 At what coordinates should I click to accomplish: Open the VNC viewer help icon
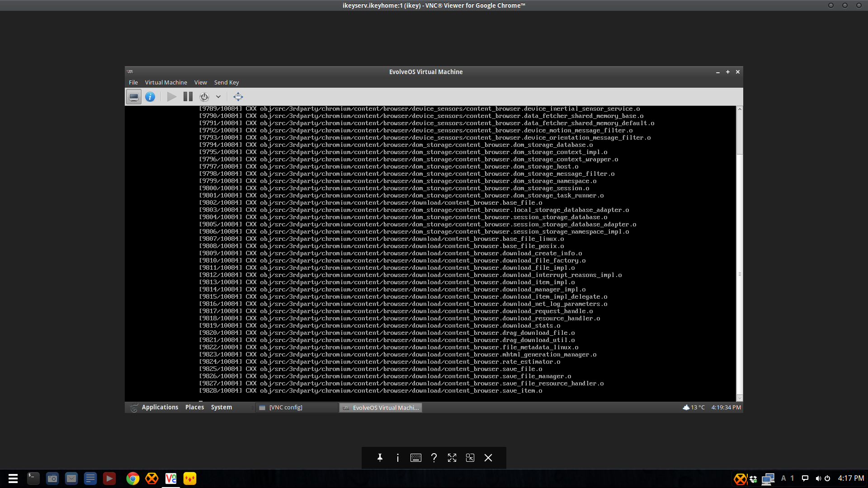434,458
